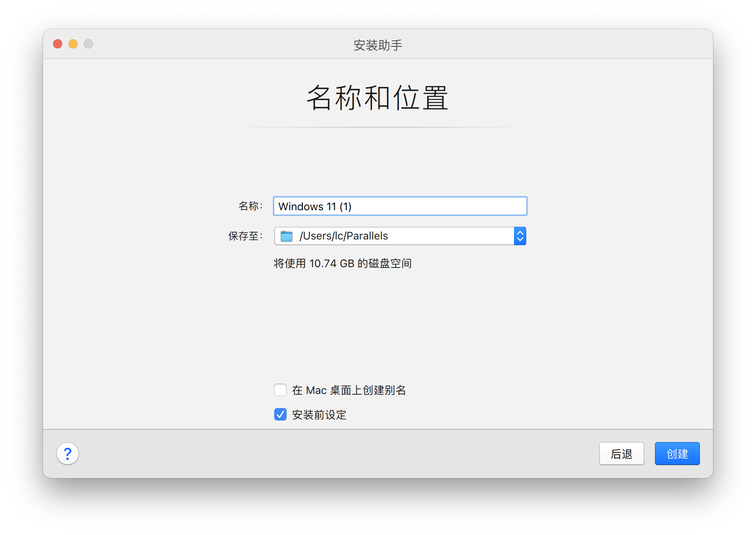
Task: Click the 将使用 10.74 GB 的磁盘空间 label
Action: point(342,264)
